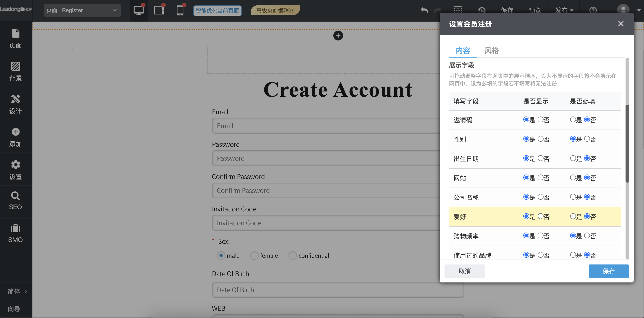The width and height of the screenshot is (644, 318).
Task: Switch to the 风格 style tab
Action: tap(492, 50)
